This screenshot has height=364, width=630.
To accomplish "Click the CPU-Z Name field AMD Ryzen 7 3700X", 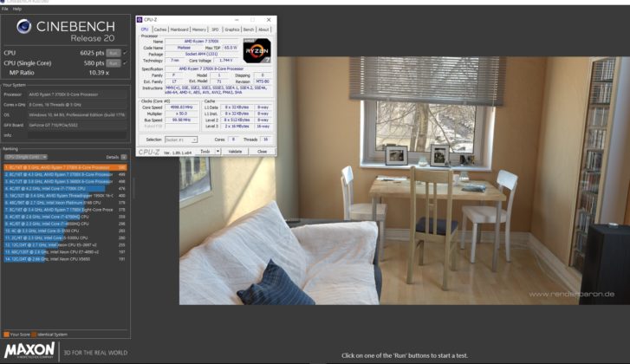I will click(x=202, y=42).
